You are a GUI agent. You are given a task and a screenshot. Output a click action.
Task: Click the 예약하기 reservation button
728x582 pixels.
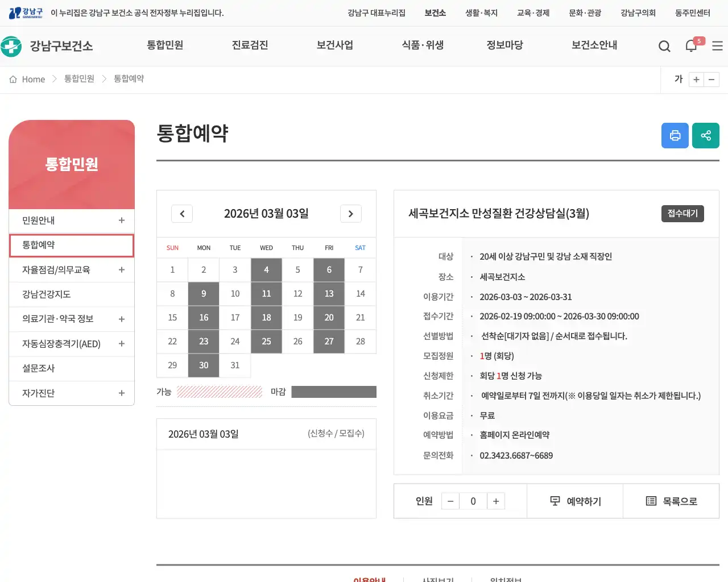[575, 501]
